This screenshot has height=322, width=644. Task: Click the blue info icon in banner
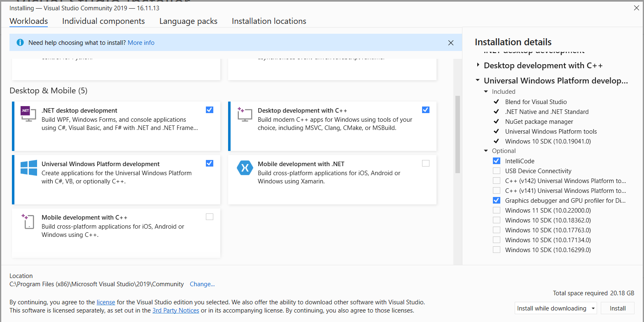coord(20,42)
